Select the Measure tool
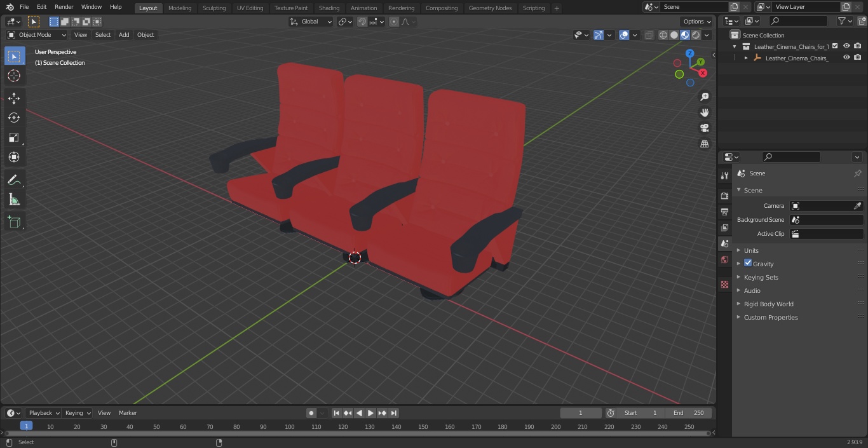 [14, 200]
